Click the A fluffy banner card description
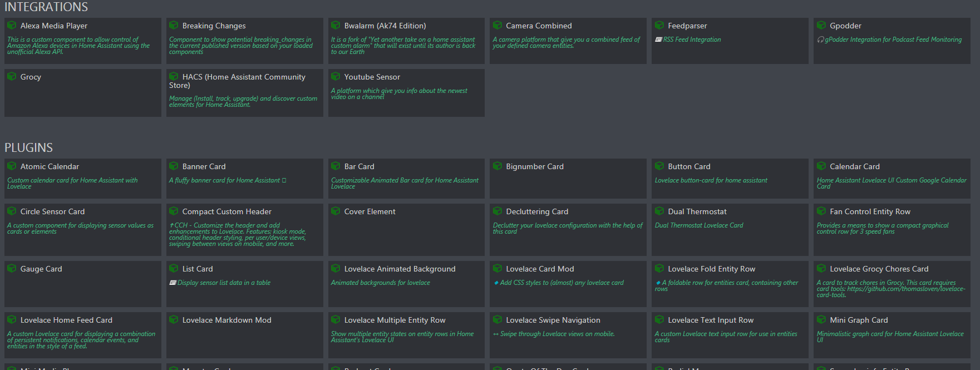The height and width of the screenshot is (370, 980). click(228, 180)
